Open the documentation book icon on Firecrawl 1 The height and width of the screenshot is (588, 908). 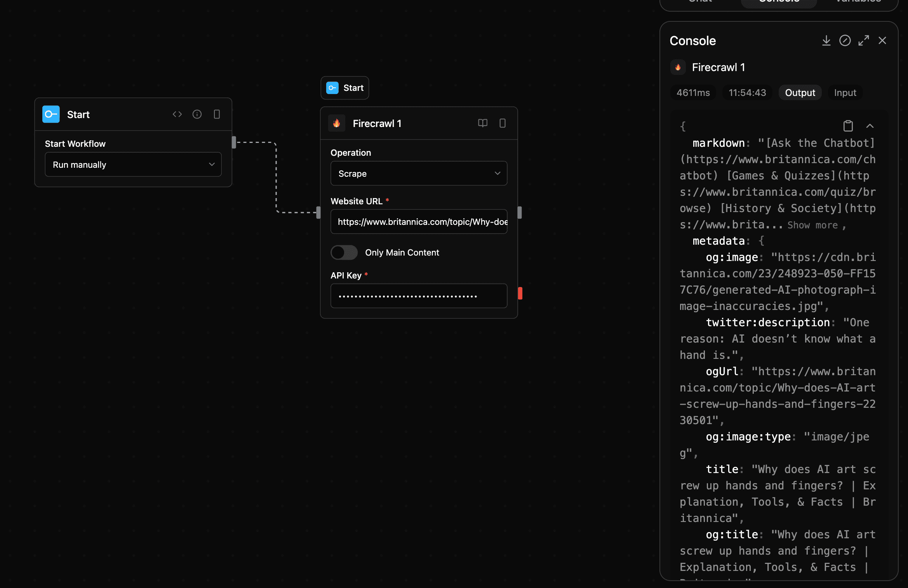tap(483, 123)
